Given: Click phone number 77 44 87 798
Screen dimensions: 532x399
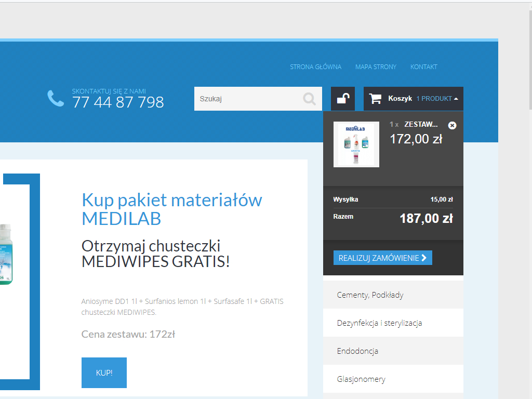Looking at the screenshot, I should tap(118, 102).
